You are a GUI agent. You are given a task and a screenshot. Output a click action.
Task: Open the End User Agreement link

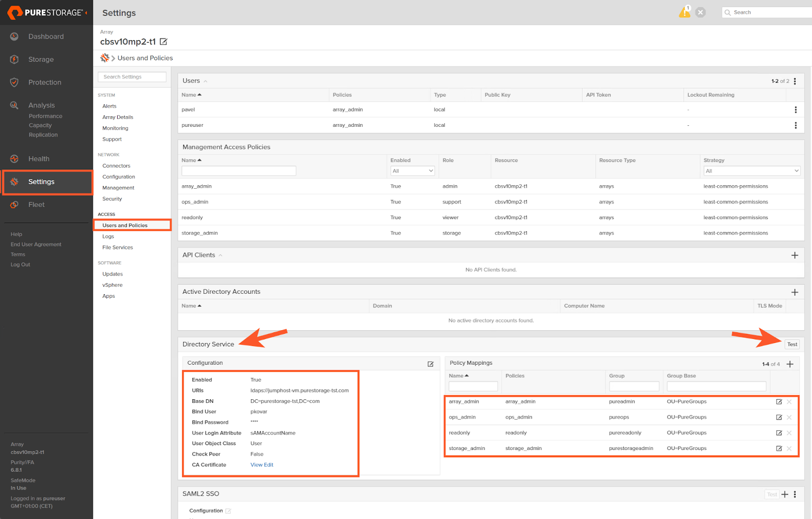[36, 245]
